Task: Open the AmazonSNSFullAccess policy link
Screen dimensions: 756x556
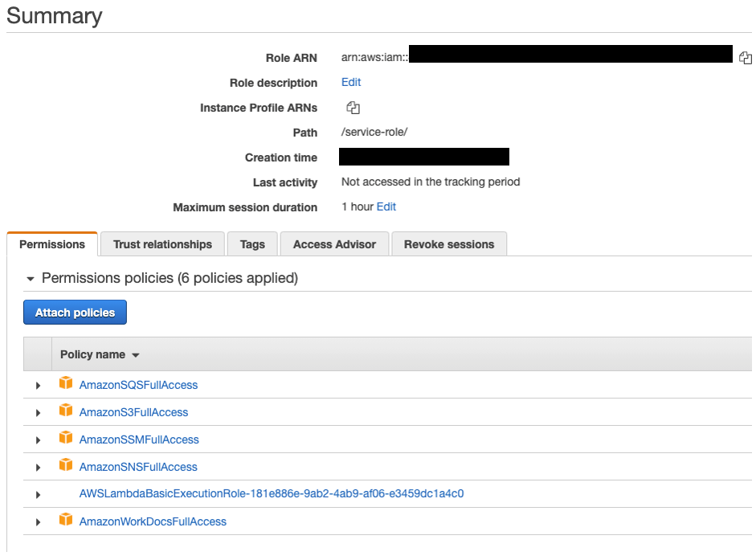Action: (138, 468)
